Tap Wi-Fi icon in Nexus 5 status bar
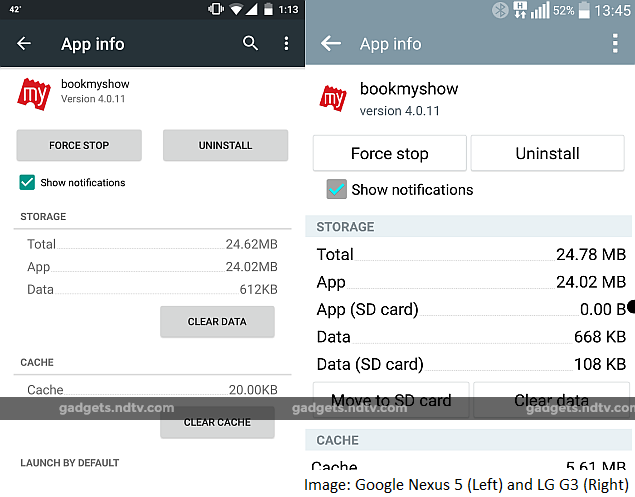This screenshot has width=635, height=497. point(236,9)
